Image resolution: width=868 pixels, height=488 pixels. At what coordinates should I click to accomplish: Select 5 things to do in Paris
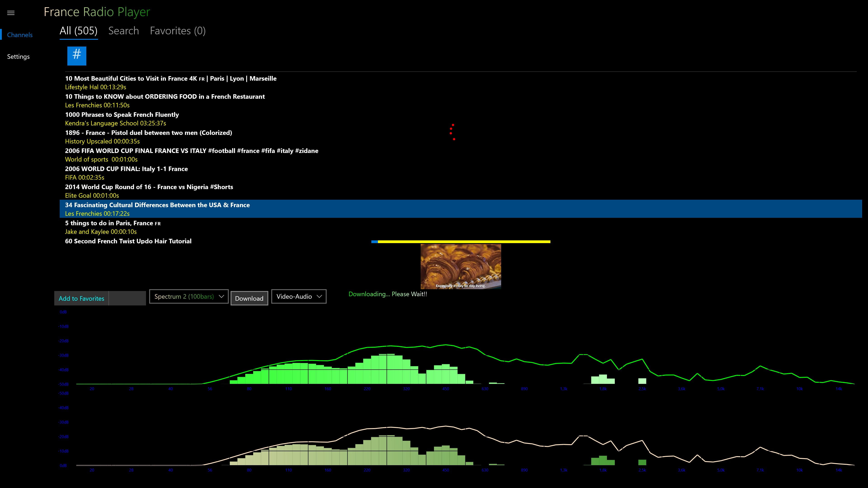tap(113, 223)
